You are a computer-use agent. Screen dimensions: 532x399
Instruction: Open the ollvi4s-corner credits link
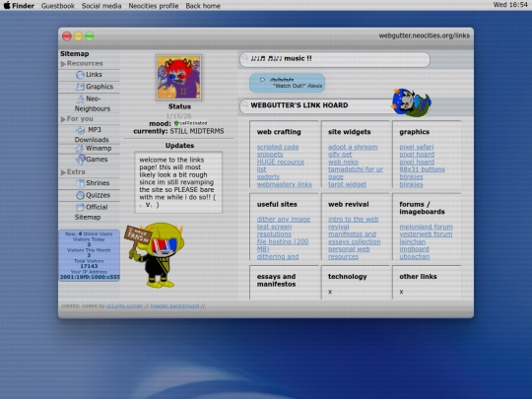(x=124, y=305)
